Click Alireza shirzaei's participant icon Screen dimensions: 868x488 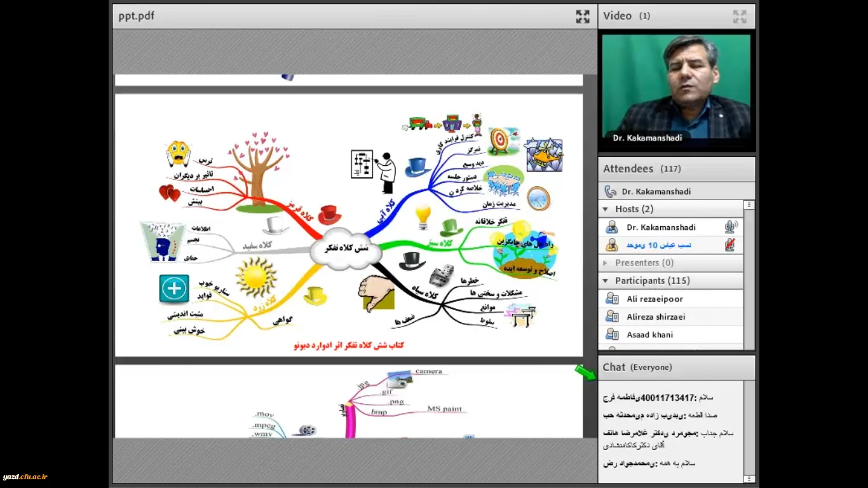(612, 316)
